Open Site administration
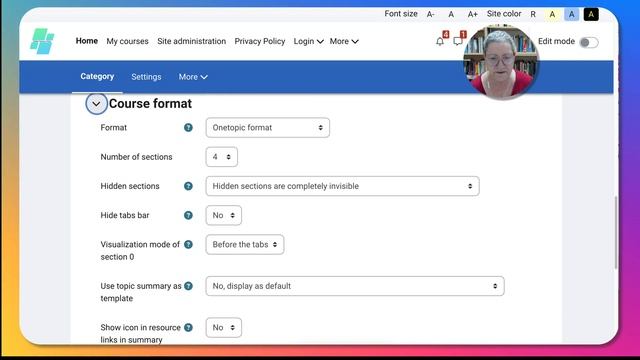Viewport: 640px width, 360px height. pyautogui.click(x=191, y=41)
